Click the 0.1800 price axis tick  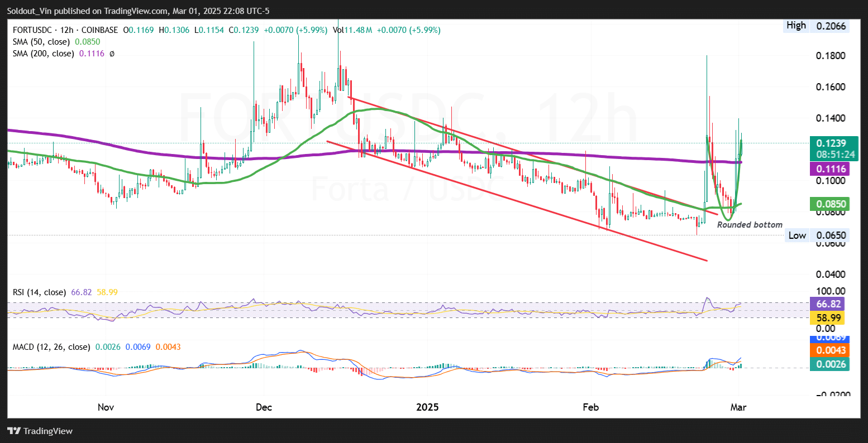tap(831, 56)
